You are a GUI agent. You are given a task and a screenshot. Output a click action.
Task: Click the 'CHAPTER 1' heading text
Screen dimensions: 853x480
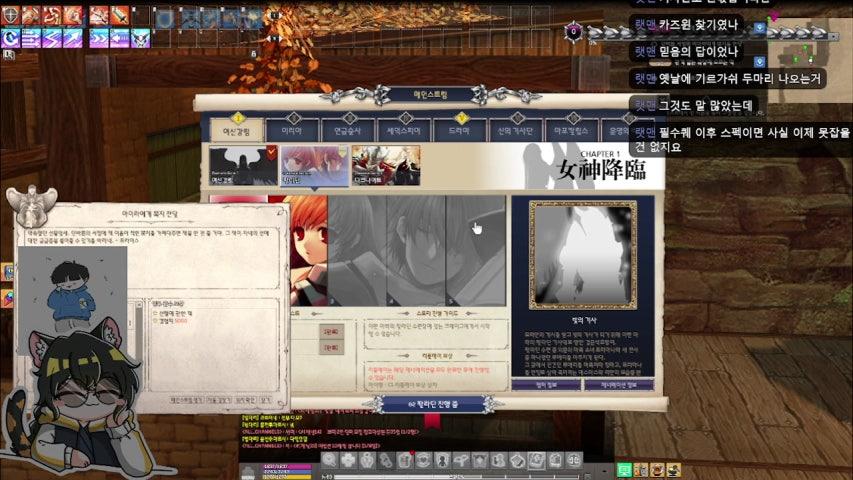[x=599, y=154]
